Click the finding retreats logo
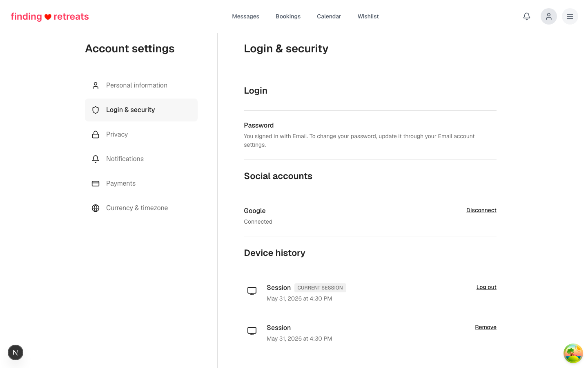Screen dimensions: 588x368 [50, 16]
